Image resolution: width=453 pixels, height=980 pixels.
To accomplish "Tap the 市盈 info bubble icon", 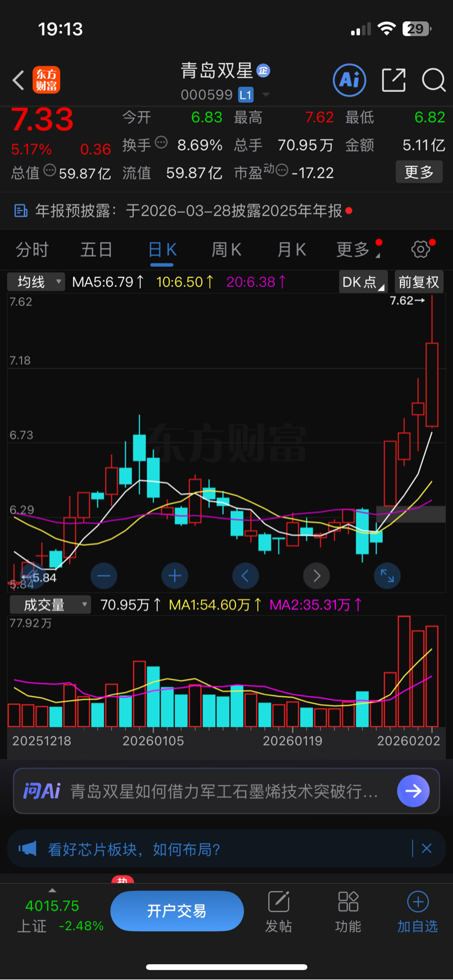I will click(282, 171).
